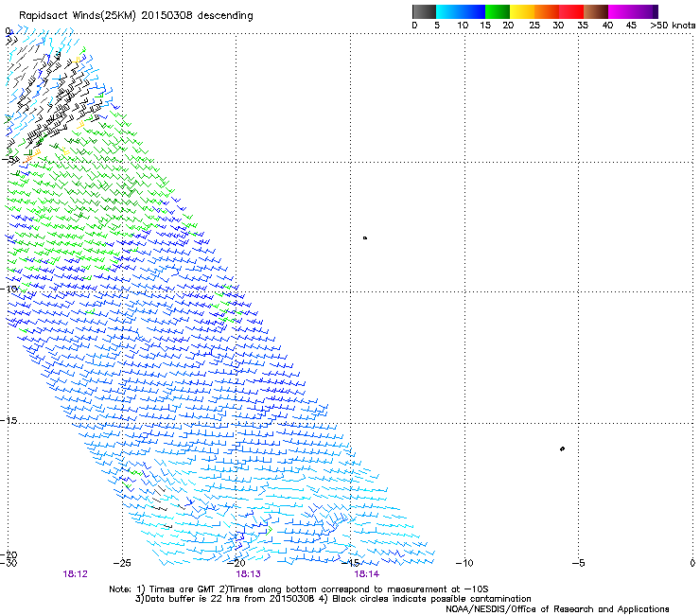This screenshot has height=615, width=700.
Task: Click the gray 0-5 knots legend swatch
Action: click(x=424, y=11)
